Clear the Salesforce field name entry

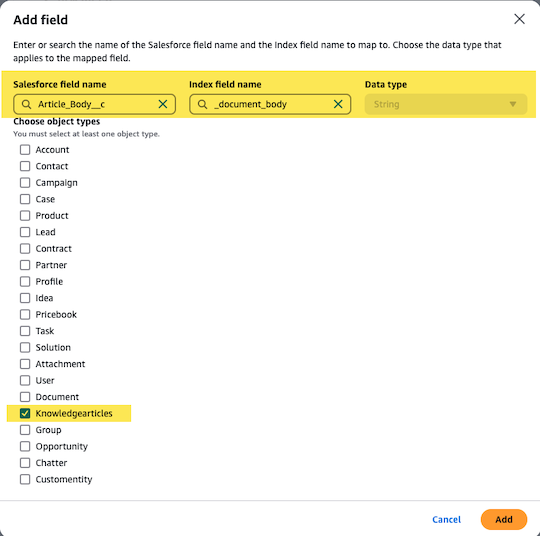click(163, 104)
